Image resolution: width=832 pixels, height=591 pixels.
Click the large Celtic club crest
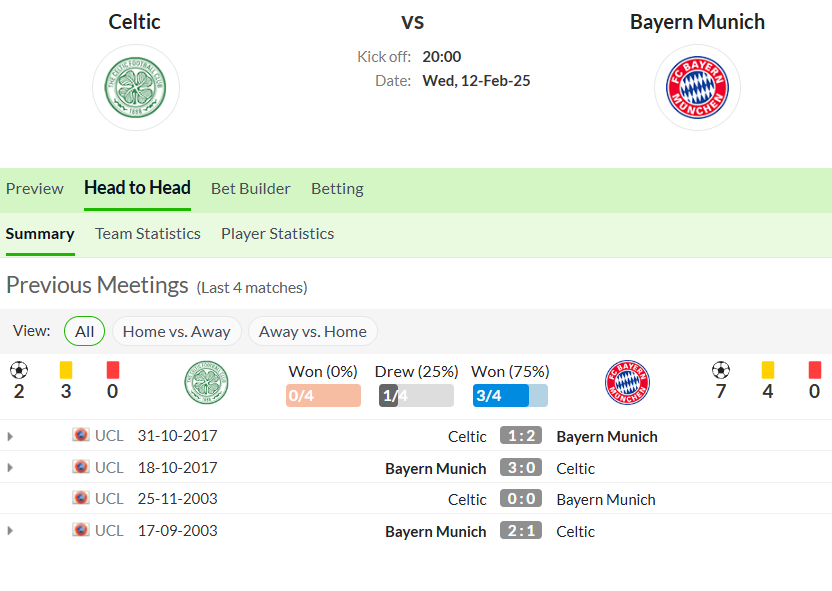click(135, 88)
